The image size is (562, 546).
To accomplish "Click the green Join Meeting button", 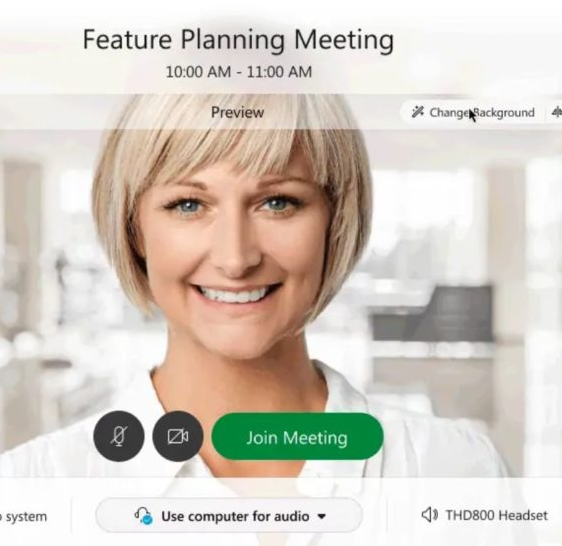I will point(297,437).
